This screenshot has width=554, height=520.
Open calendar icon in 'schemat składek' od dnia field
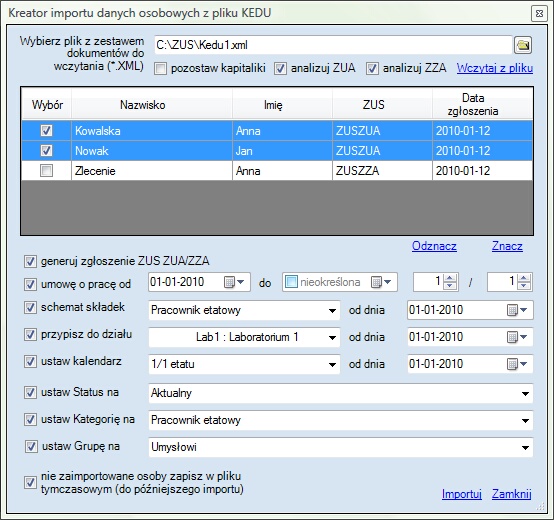coord(512,310)
